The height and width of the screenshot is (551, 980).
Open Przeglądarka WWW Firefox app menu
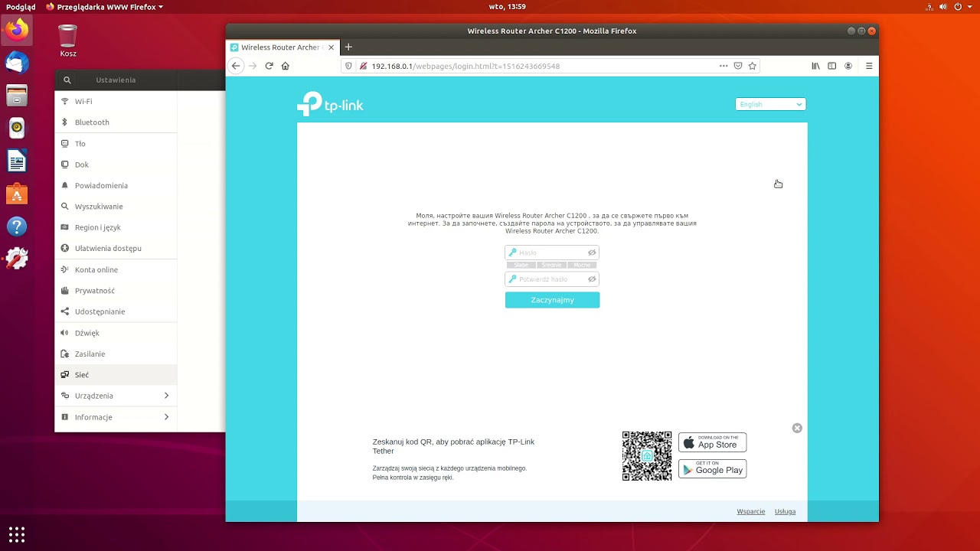105,7
